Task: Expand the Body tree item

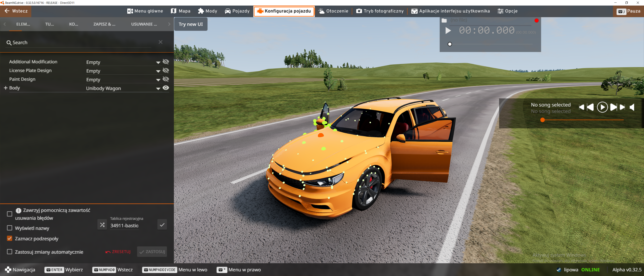Action: (x=6, y=88)
